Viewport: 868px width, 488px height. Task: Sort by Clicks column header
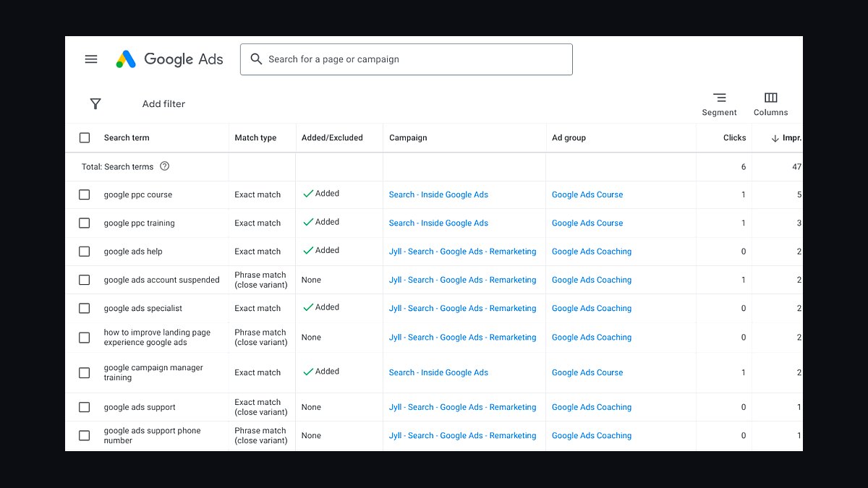pyautogui.click(x=734, y=137)
